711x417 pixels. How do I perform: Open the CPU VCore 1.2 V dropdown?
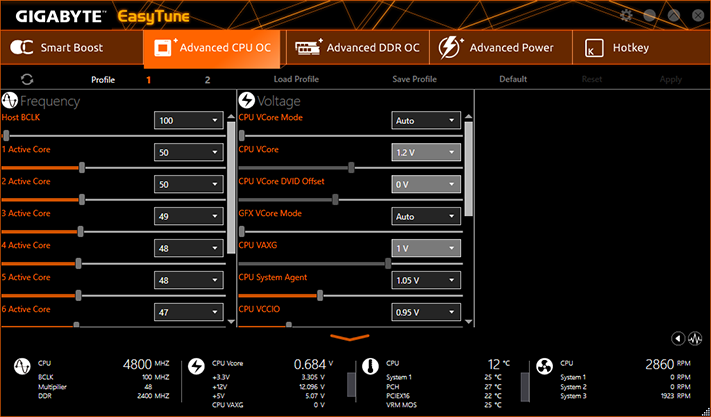tap(426, 152)
